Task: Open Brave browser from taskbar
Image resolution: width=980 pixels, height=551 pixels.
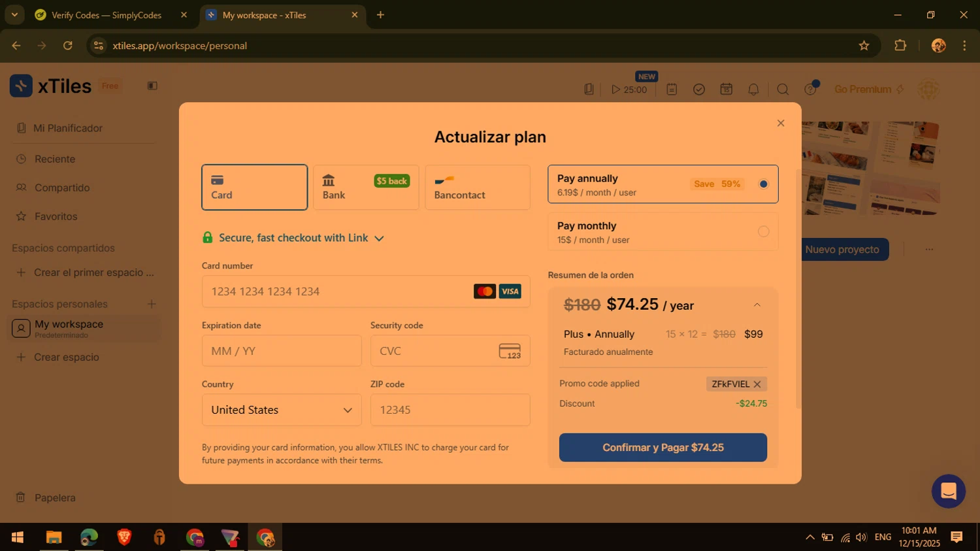Action: pos(124,537)
